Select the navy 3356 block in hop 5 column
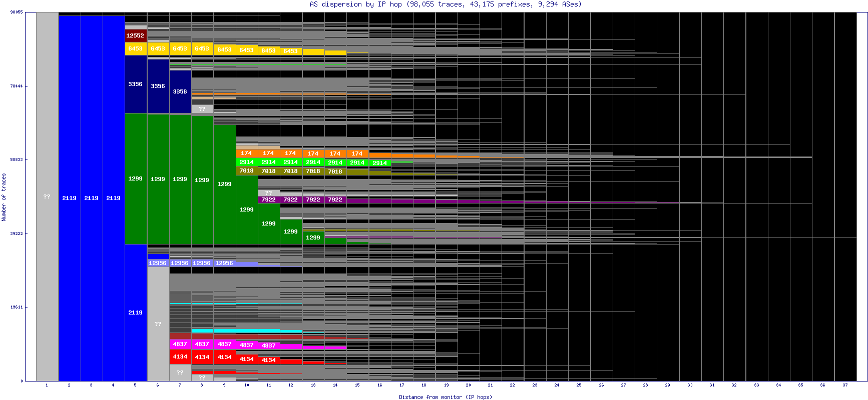The height and width of the screenshot is (400, 868). (x=136, y=84)
